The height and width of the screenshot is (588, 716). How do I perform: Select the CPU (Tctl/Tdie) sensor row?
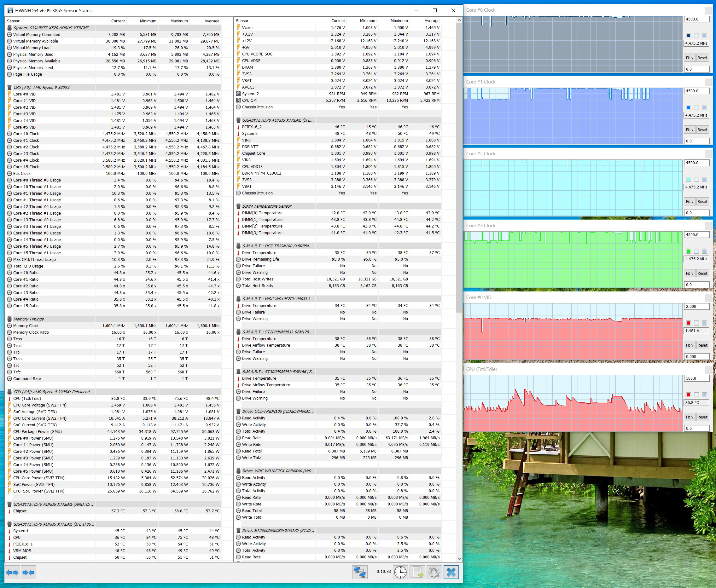[x=27, y=399]
